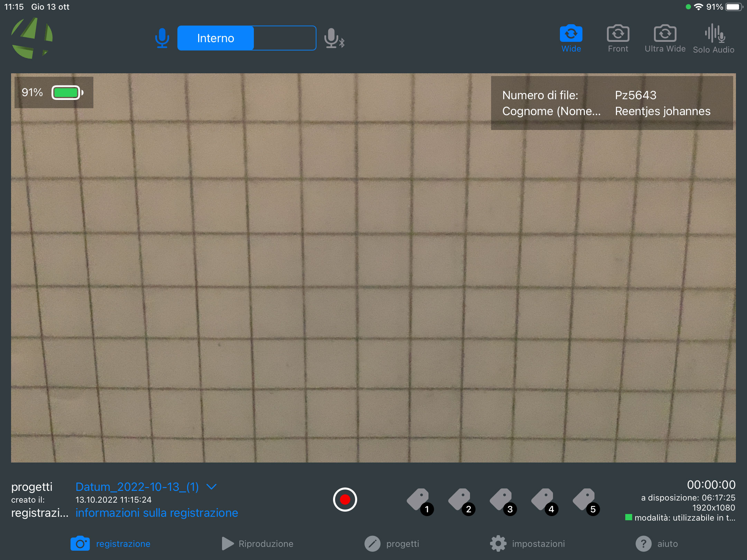
Task: Tap the green modalità status indicator
Action: (x=629, y=517)
